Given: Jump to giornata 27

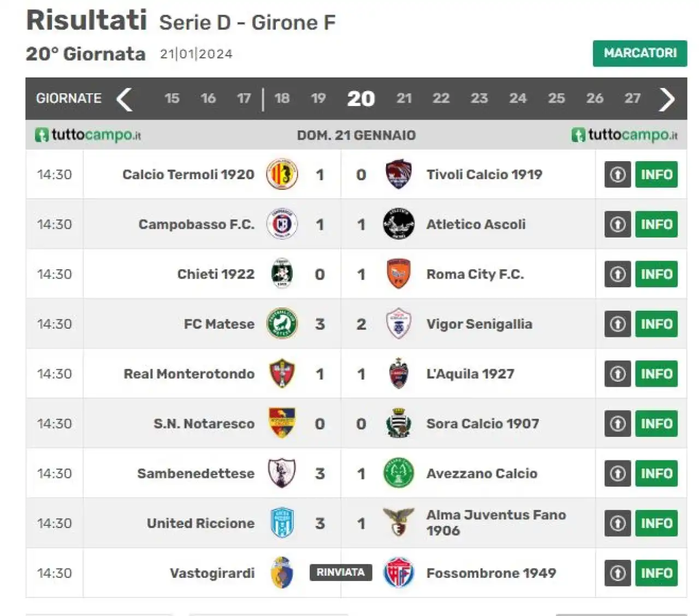Looking at the screenshot, I should click(x=632, y=98).
